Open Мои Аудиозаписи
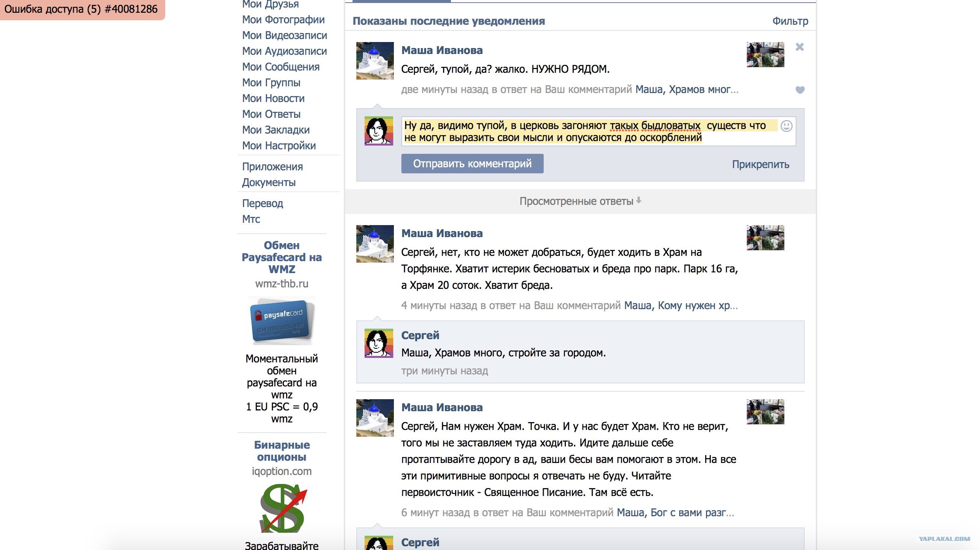The width and height of the screenshot is (980, 550). click(x=285, y=51)
